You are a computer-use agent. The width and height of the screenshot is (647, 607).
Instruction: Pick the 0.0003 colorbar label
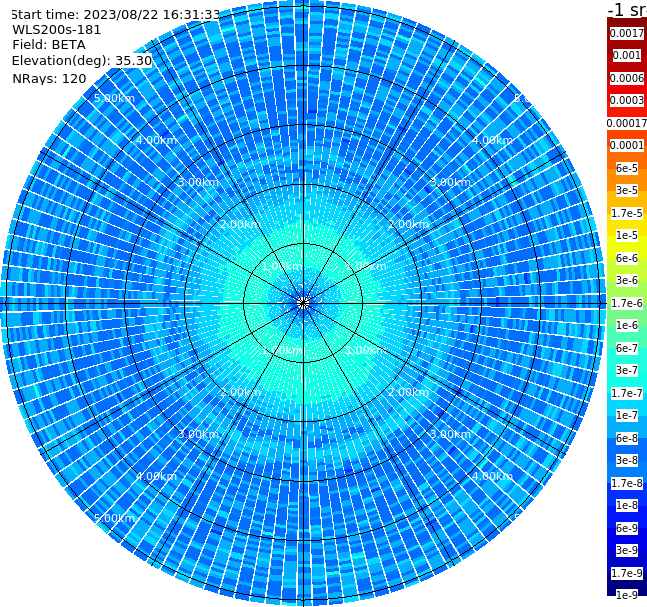click(627, 101)
